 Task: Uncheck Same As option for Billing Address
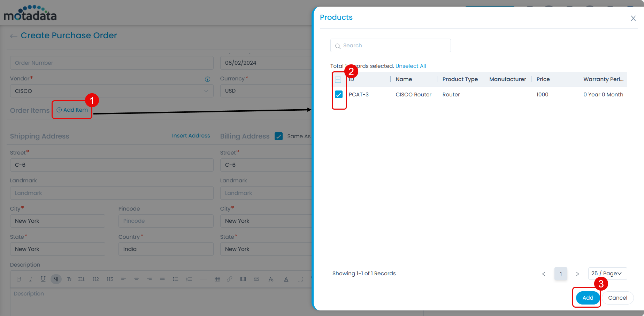(278, 136)
